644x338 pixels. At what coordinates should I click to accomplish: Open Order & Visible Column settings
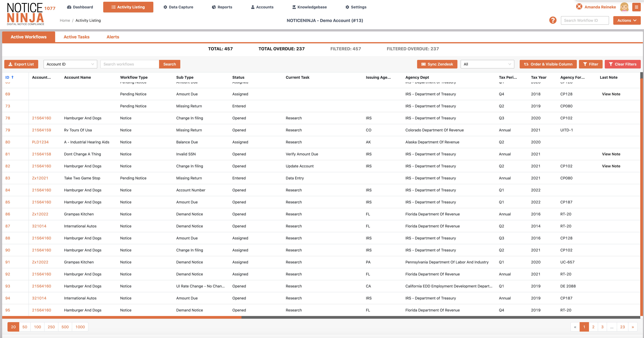pyautogui.click(x=548, y=64)
